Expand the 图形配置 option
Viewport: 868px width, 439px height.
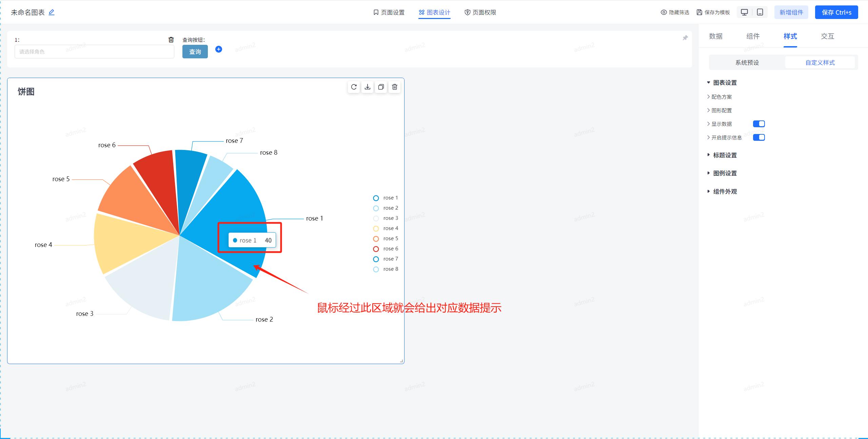click(x=719, y=111)
